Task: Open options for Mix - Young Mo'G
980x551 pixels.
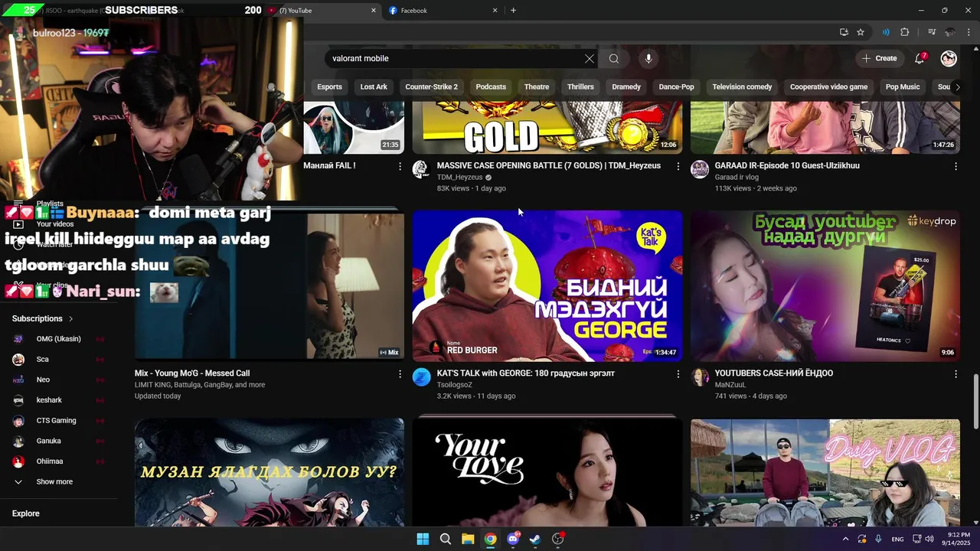Action: point(400,373)
